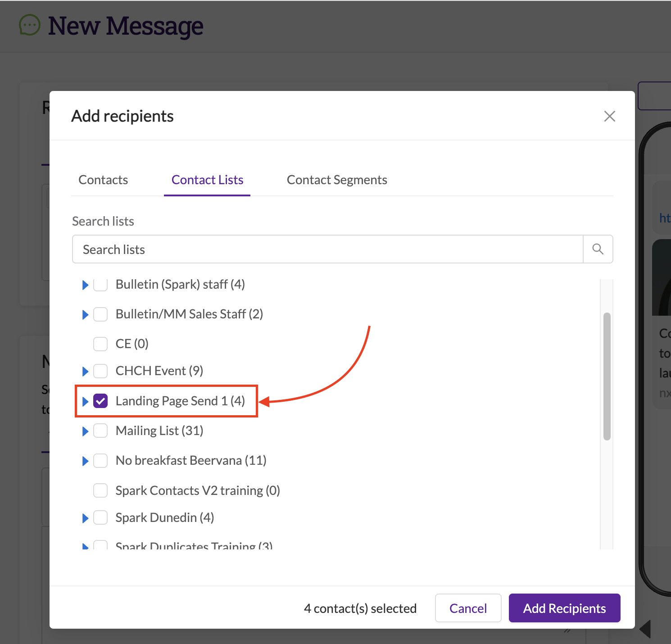Select the CE (0) list checkbox
This screenshot has width=671, height=644.
tap(100, 344)
